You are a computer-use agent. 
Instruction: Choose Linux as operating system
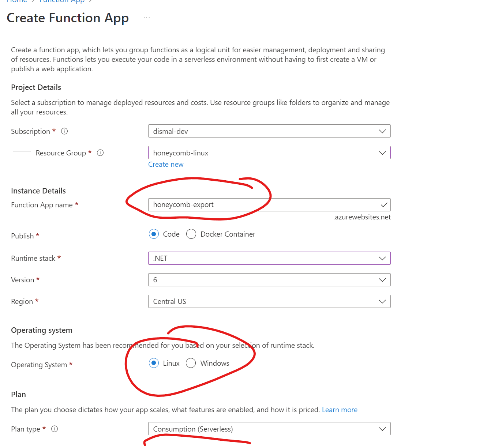click(154, 363)
